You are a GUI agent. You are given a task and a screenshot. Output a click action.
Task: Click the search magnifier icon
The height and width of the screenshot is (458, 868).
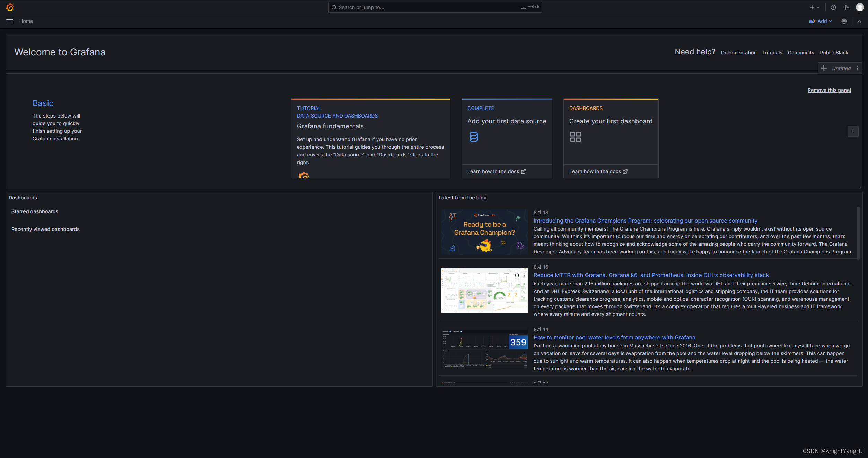coord(334,7)
